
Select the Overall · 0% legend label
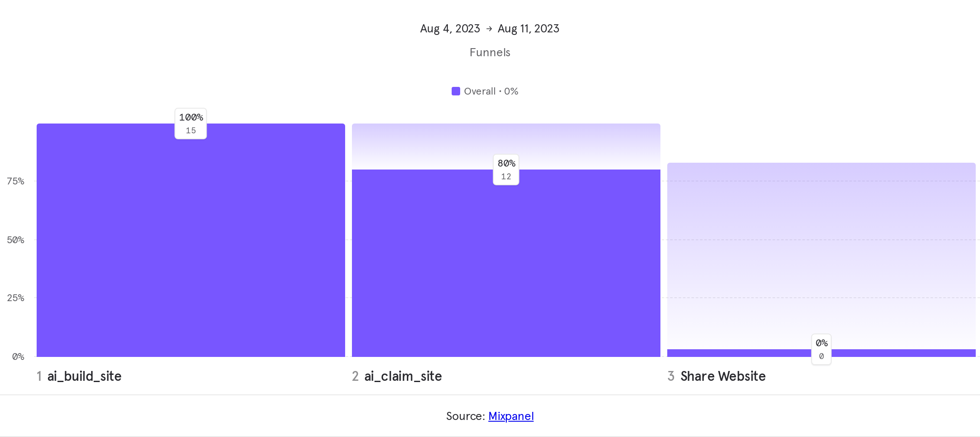point(491,91)
